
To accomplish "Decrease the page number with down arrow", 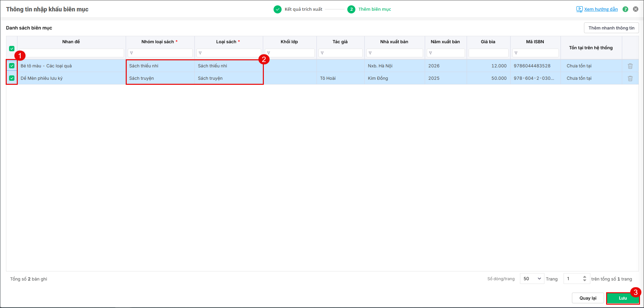I will pos(585,281).
